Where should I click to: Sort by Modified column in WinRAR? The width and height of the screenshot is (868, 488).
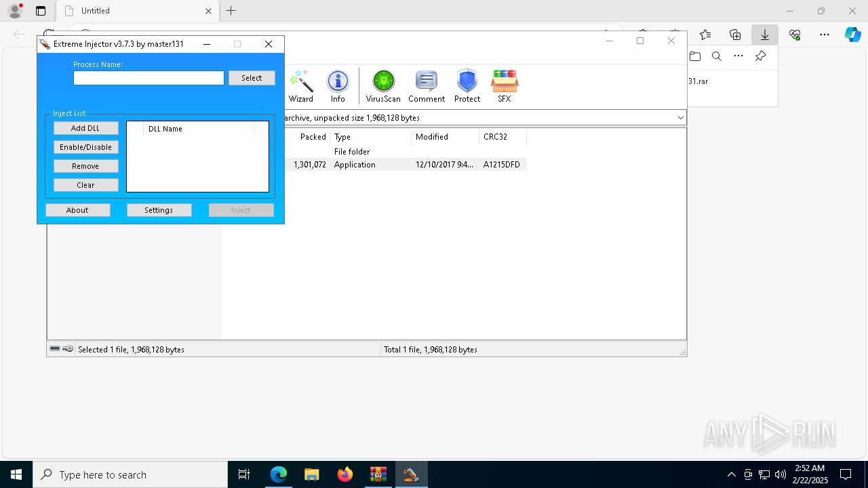(446, 137)
